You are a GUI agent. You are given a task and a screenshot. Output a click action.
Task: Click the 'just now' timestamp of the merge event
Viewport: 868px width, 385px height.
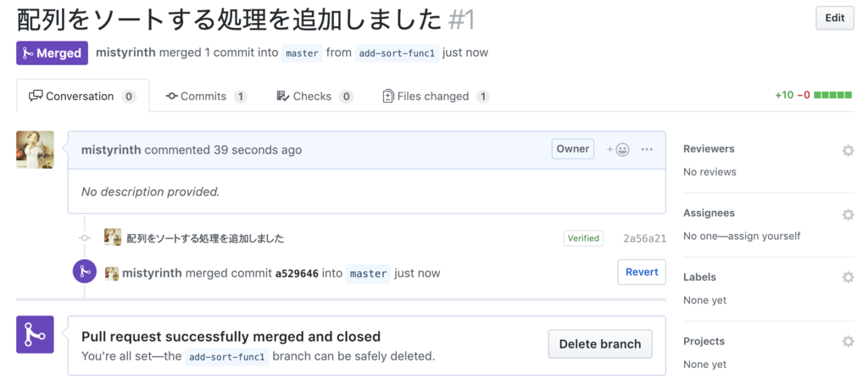click(x=417, y=273)
